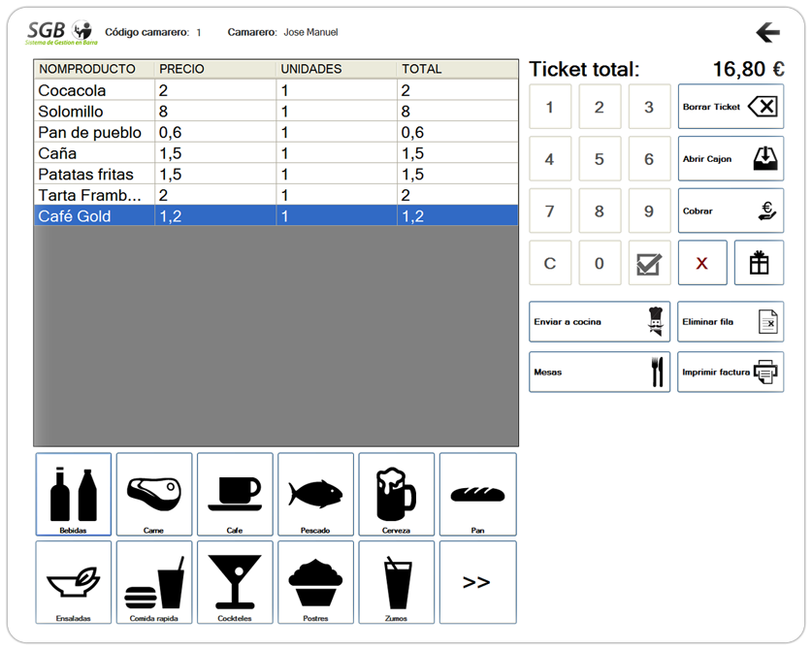Choose the Comida rapida fast food category
This screenshot has width=812, height=650.
pyautogui.click(x=154, y=582)
